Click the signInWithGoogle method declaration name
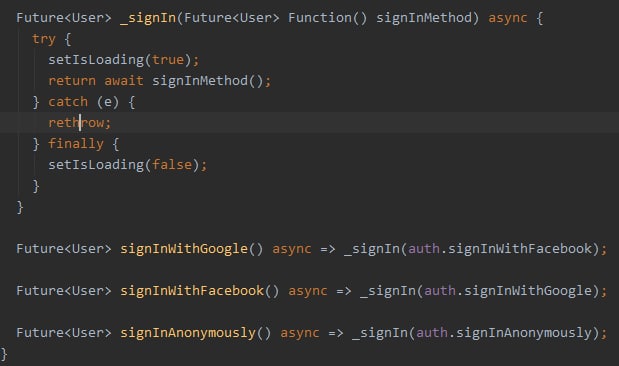This screenshot has width=619, height=366. coord(184,249)
